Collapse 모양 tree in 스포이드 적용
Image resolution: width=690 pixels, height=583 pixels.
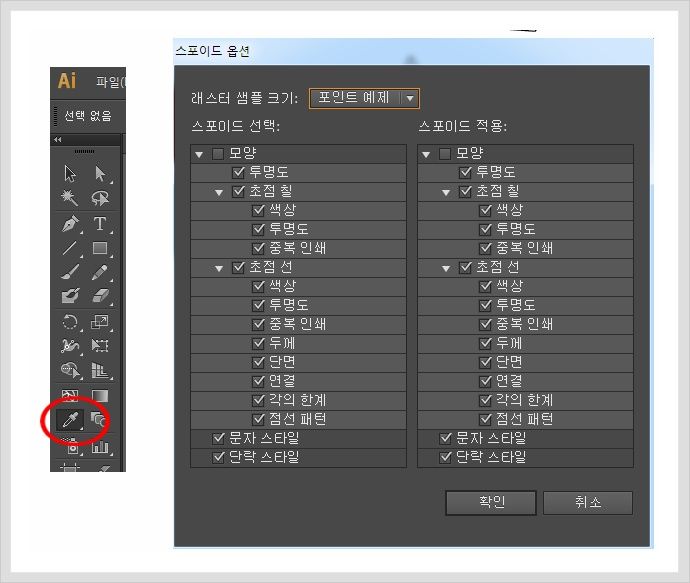tap(426, 154)
